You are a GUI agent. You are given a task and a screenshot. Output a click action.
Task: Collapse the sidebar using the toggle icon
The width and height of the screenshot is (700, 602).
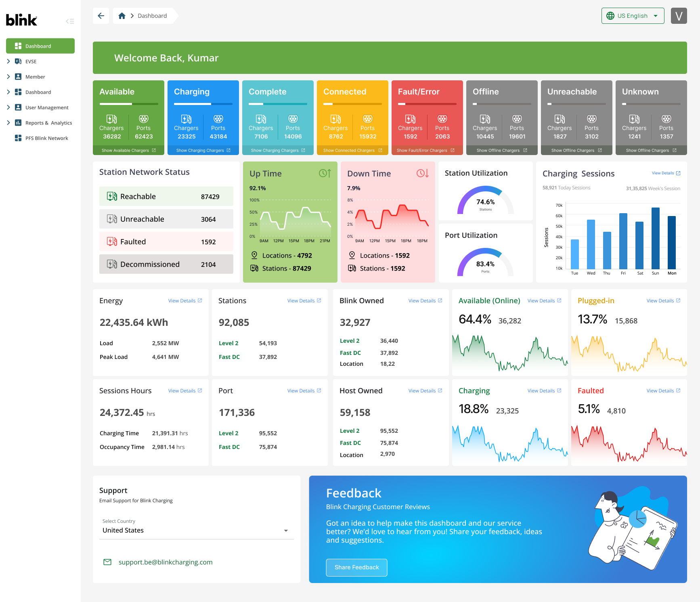coord(70,21)
